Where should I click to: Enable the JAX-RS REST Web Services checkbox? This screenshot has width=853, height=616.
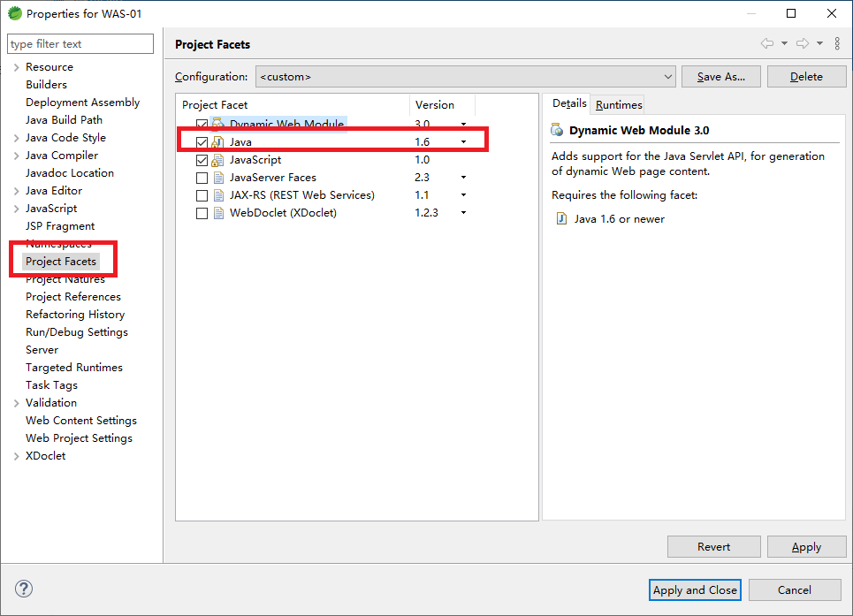[202, 195]
